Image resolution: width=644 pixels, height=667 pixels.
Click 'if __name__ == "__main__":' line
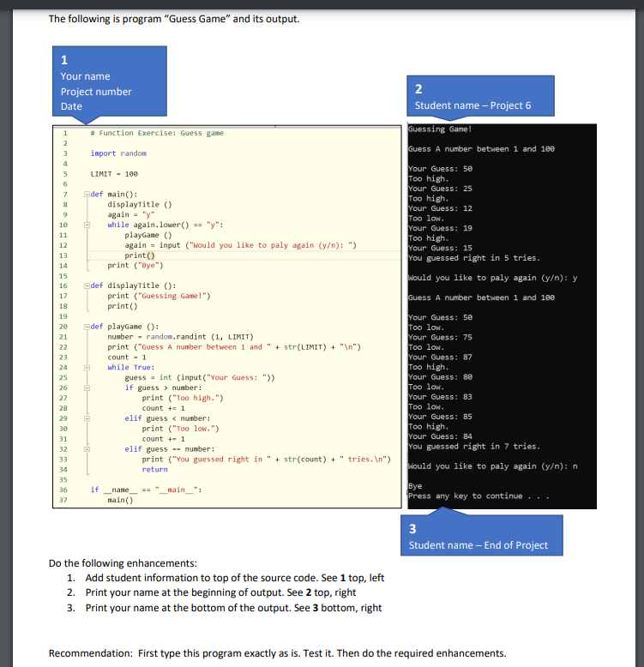click(x=146, y=490)
